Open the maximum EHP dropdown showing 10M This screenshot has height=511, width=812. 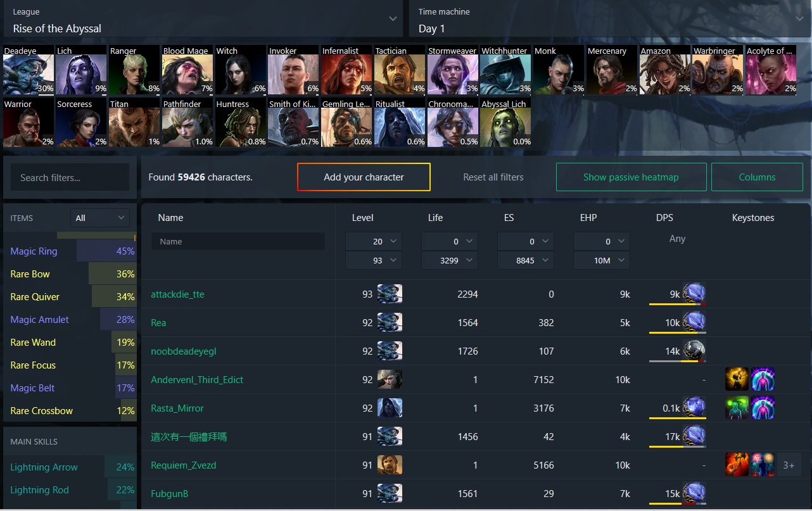602,260
